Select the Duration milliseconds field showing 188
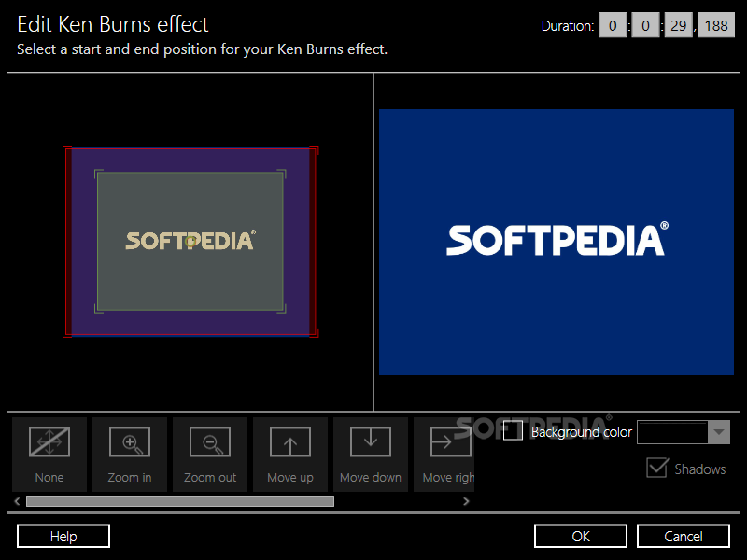Image resolution: width=747 pixels, height=560 pixels. 716,25
